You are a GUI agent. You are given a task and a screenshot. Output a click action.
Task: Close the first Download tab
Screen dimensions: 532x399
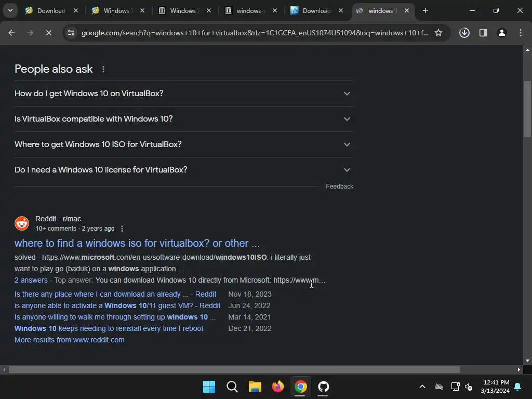(76, 11)
